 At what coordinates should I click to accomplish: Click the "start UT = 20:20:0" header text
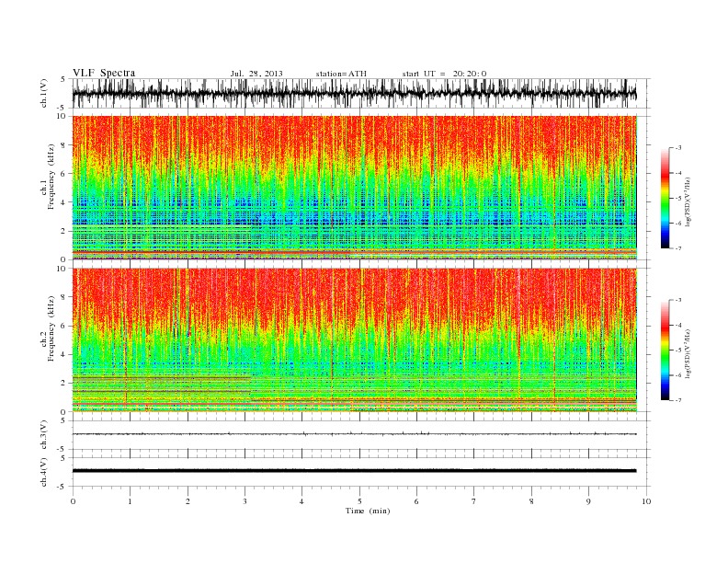(444, 74)
